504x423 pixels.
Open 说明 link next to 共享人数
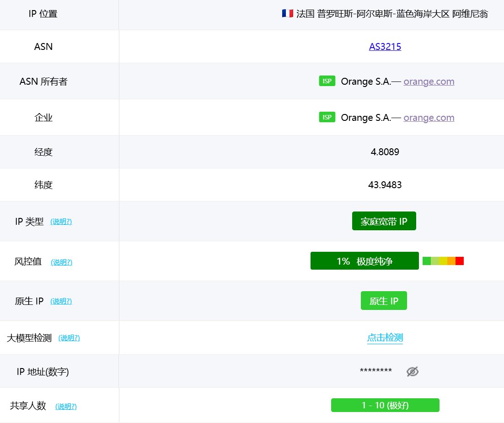[x=66, y=406]
